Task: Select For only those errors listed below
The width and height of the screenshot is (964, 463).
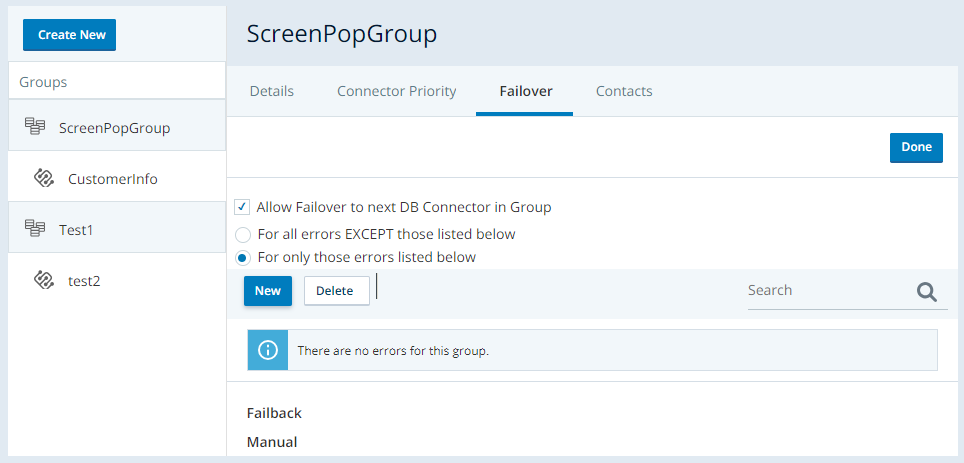Action: click(x=242, y=257)
